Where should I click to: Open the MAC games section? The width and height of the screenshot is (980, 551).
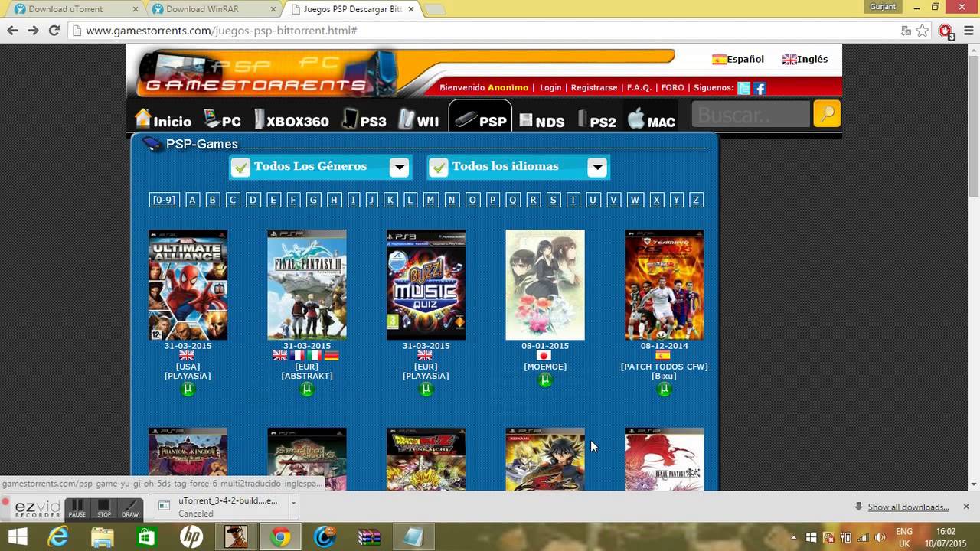point(652,119)
